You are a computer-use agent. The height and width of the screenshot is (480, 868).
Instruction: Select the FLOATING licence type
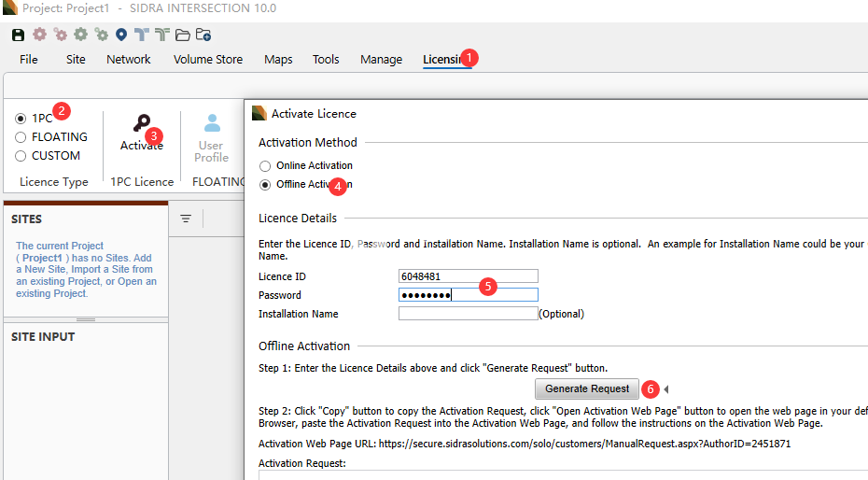pyautogui.click(x=21, y=137)
